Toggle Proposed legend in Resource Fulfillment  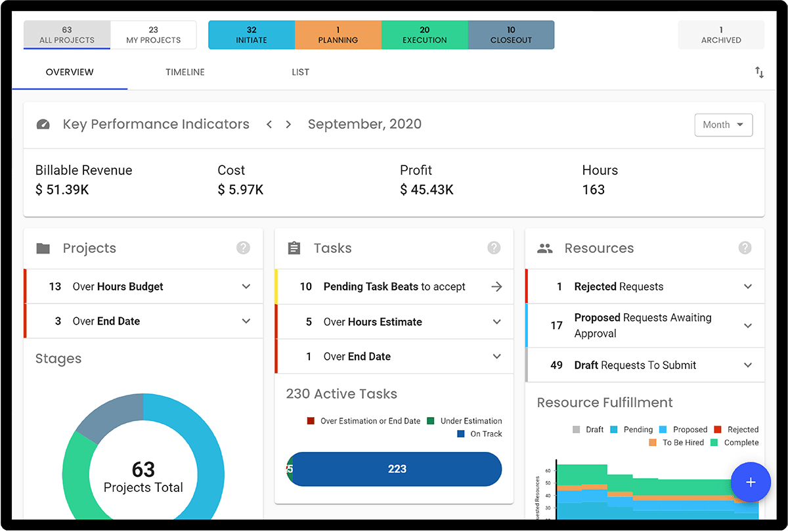point(683,430)
